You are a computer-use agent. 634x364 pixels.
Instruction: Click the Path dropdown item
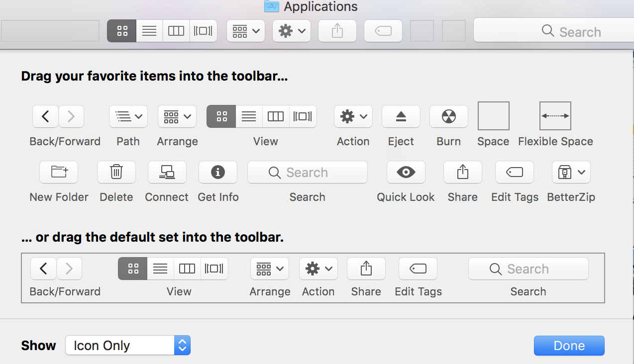tap(128, 116)
